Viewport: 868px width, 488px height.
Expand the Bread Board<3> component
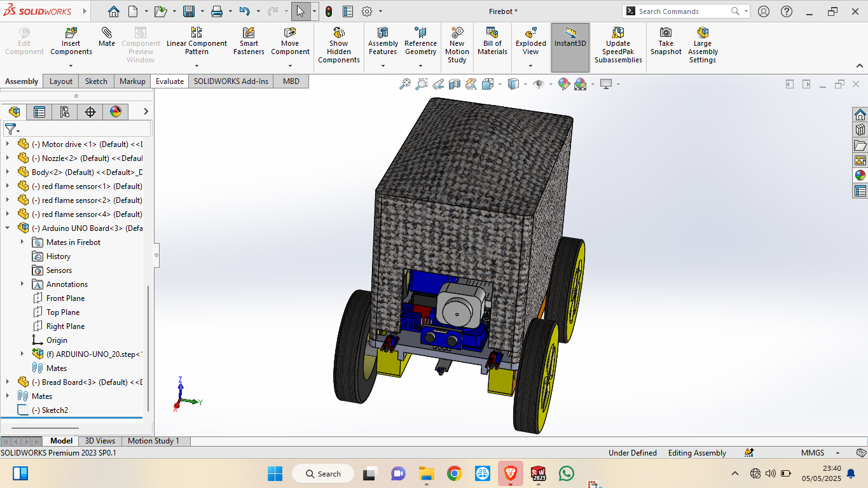point(8,382)
